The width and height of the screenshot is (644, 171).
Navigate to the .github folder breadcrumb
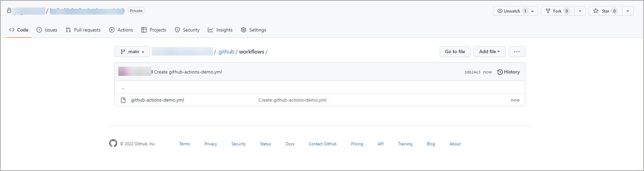tap(226, 52)
